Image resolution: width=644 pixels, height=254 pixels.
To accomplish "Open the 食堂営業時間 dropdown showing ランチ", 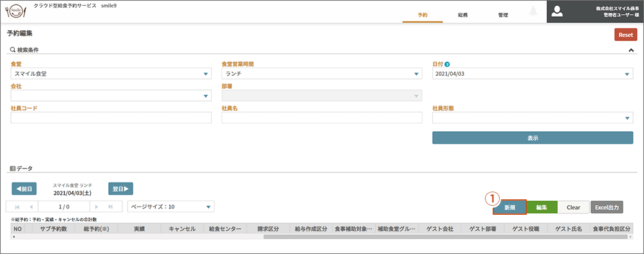I will point(322,73).
